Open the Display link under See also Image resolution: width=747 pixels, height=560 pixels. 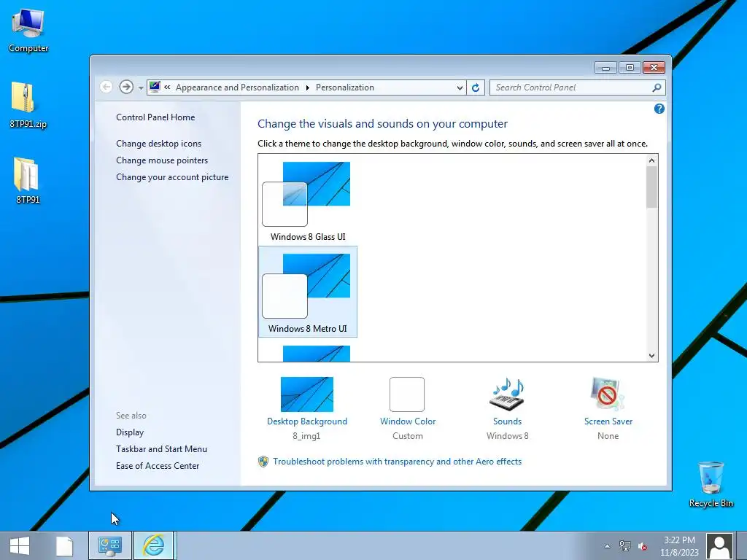tap(130, 432)
